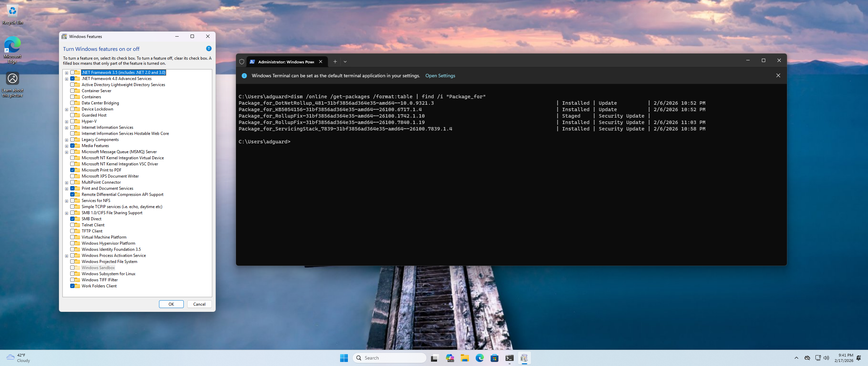Expand Print and Document Services
The height and width of the screenshot is (366, 868).
coord(67,189)
